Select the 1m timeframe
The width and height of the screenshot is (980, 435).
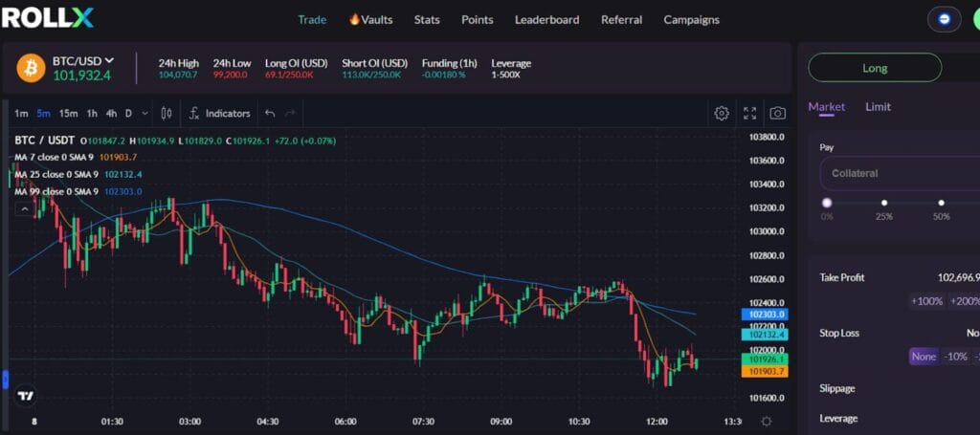coord(21,114)
